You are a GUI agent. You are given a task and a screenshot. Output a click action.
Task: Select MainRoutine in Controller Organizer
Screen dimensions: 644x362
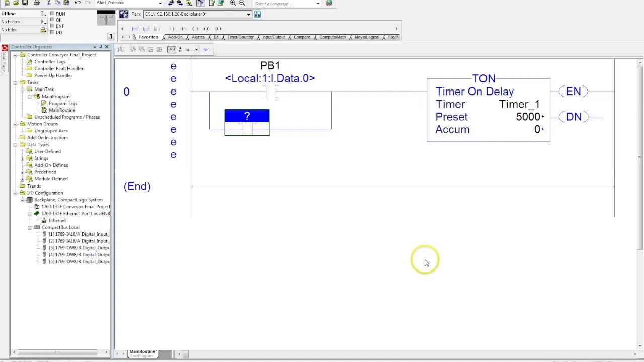(62, 110)
